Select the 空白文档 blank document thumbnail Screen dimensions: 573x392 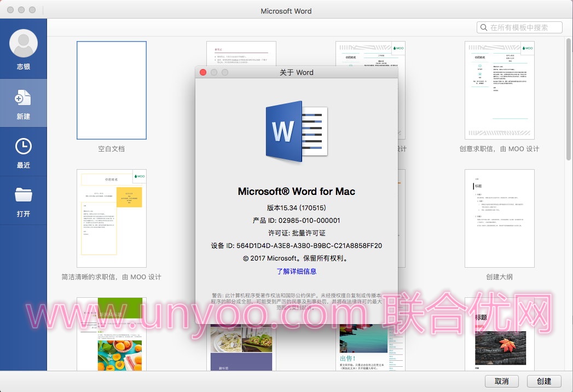pos(112,90)
